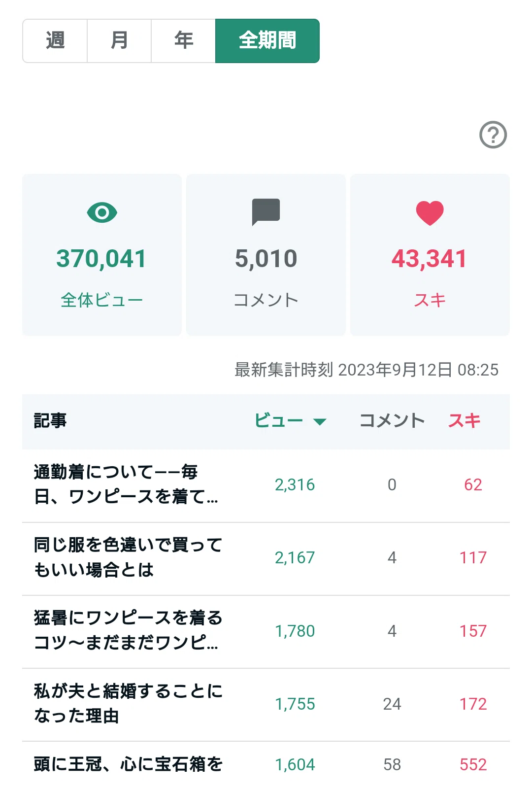This screenshot has width=532, height=789.
Task: Switch to the 月 period tab
Action: (x=119, y=41)
